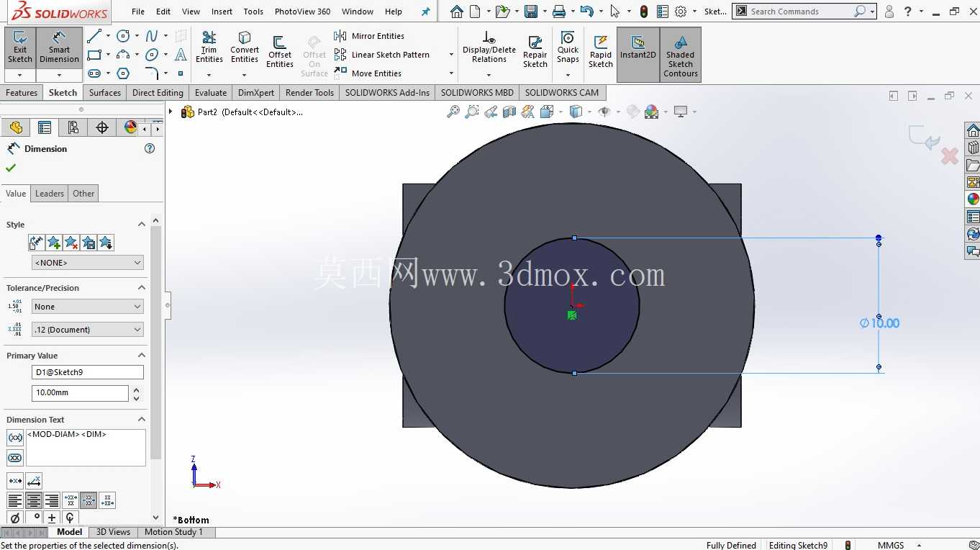Toggle Instant2D off
The image size is (980, 550).
(638, 55)
